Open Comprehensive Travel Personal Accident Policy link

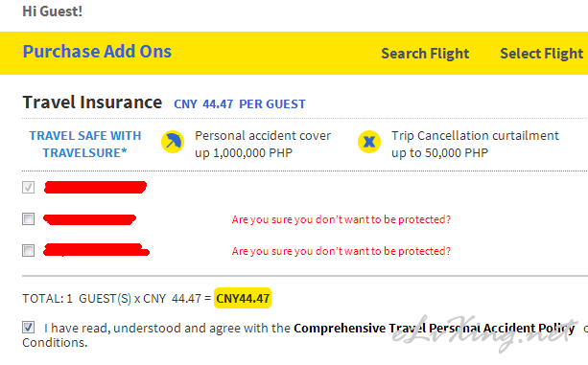point(434,329)
